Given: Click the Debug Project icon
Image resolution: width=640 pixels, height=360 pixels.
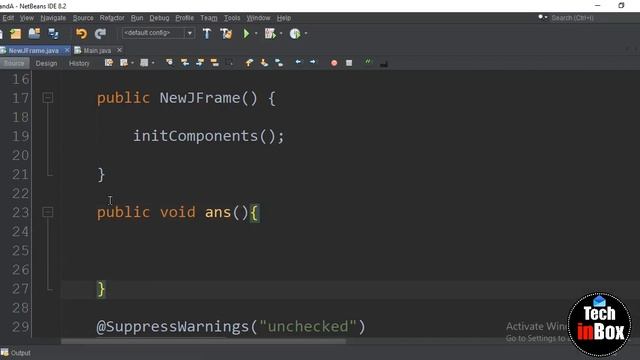Looking at the screenshot, I should coord(270,33).
